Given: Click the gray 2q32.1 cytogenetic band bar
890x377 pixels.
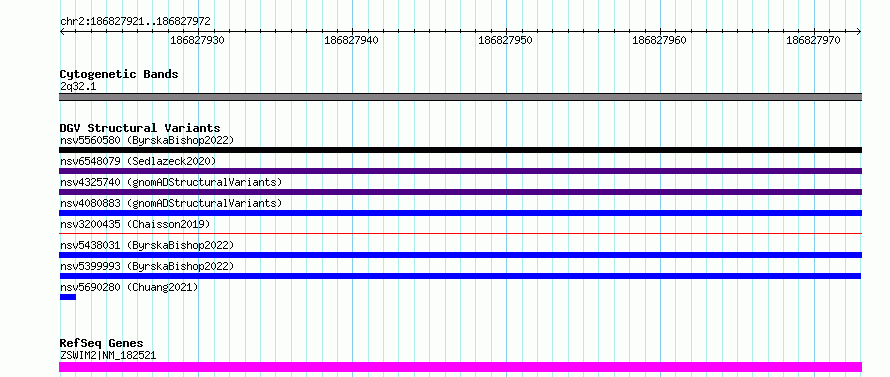Looking at the screenshot, I should [460, 97].
